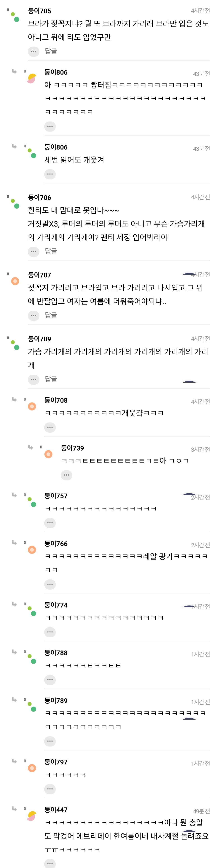Open the ellipsis menu under 둥이709's comment

[33, 379]
